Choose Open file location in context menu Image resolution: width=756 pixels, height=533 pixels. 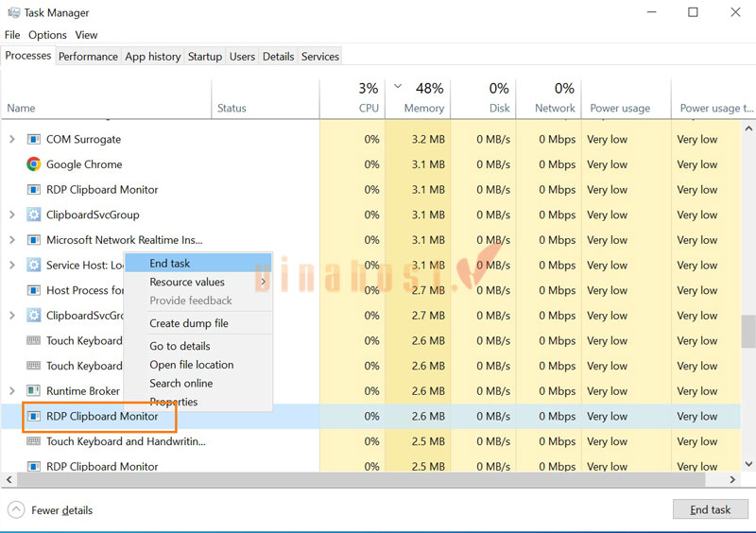[x=198, y=365]
